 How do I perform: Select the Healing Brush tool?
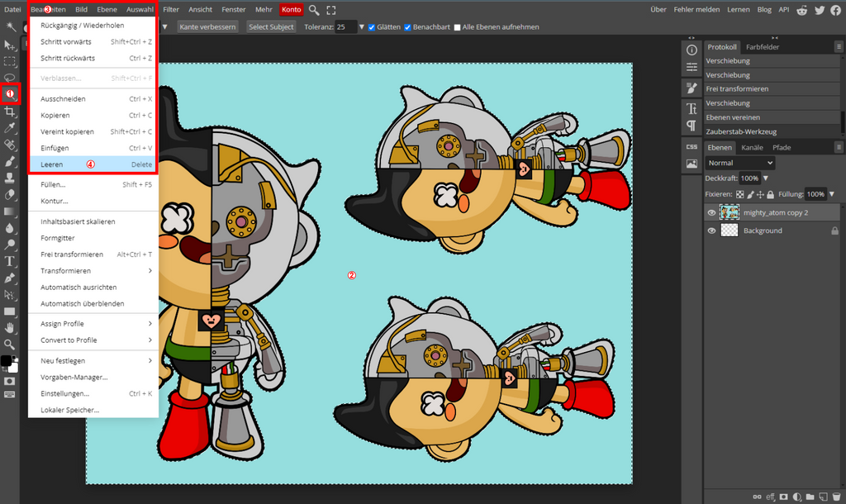pyautogui.click(x=10, y=145)
